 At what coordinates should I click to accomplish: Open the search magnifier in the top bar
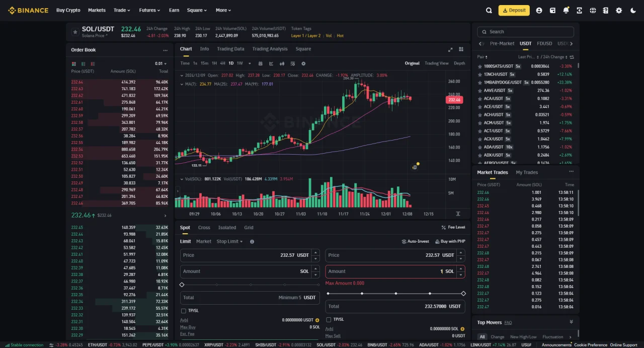[489, 10]
